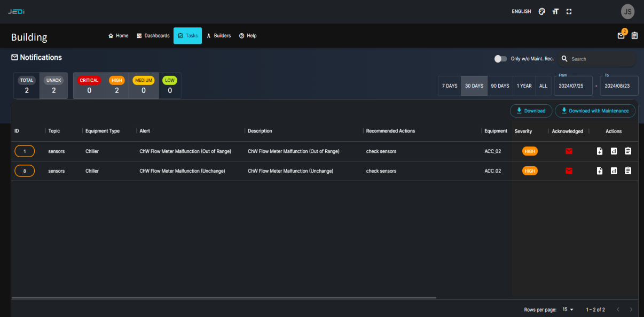Open alert ID 1 badge
The image size is (644, 317).
(x=25, y=151)
